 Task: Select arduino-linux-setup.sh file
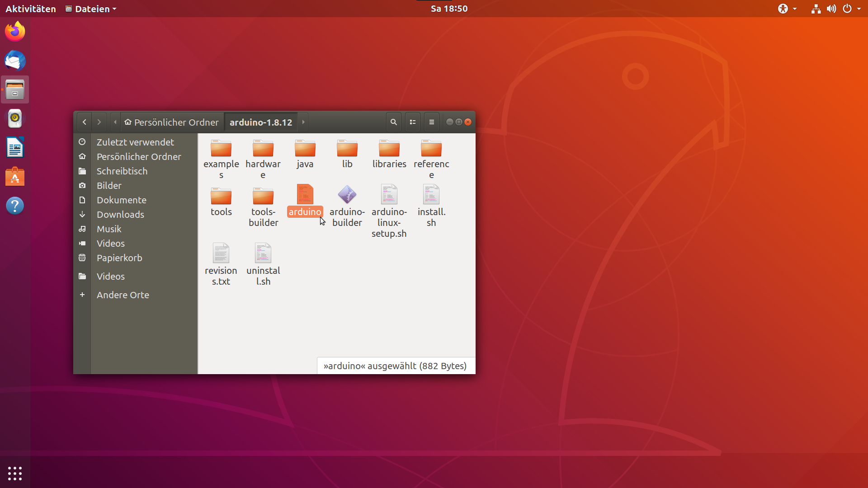(x=389, y=211)
